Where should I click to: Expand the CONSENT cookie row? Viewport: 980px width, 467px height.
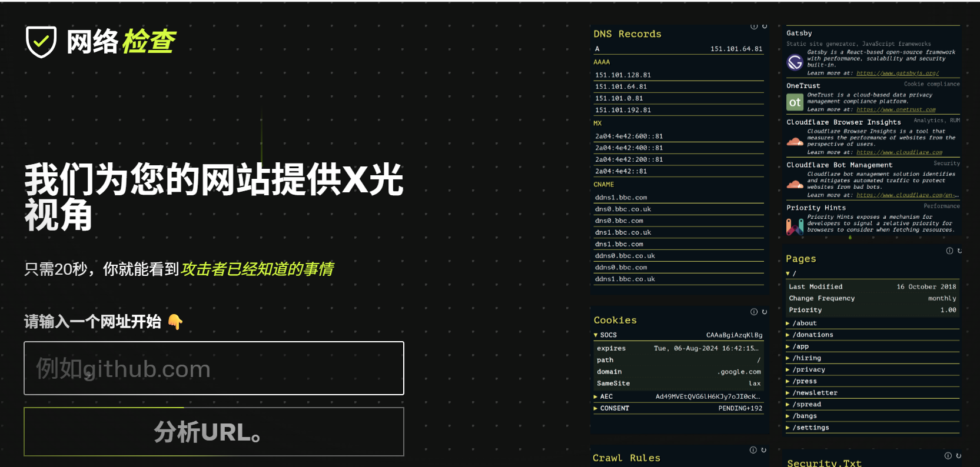(x=596, y=408)
